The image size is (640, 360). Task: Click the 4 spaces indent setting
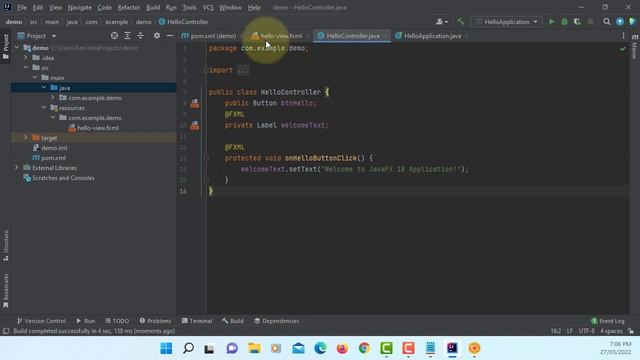point(611,331)
